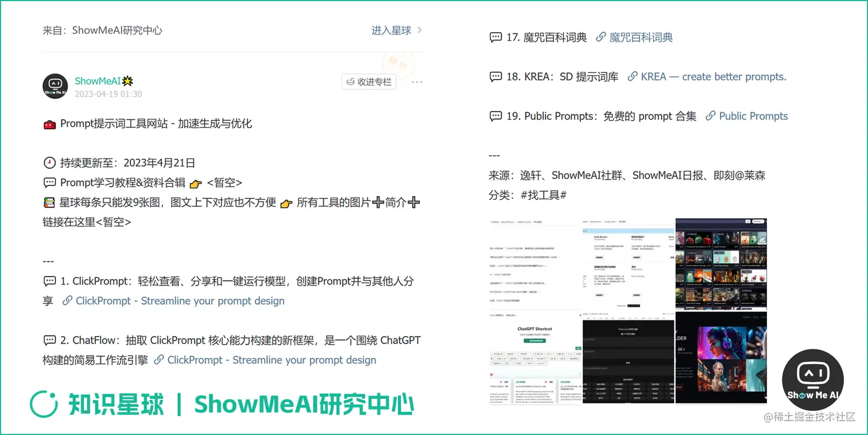Click chevron arrow beside 进入星球
Image resolution: width=868 pixels, height=435 pixels.
coord(420,30)
